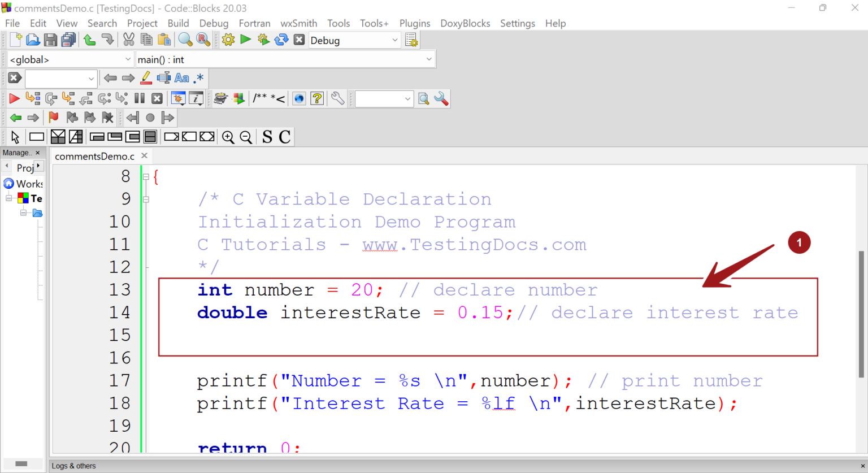Collapse the code block at line 8

click(146, 176)
